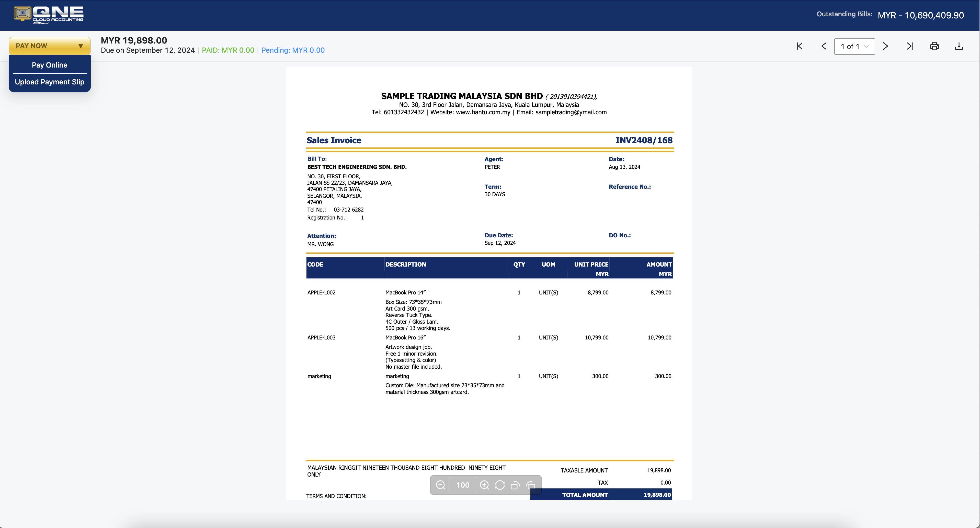Screen dimensions: 980x528
Task: Click the zoom percentage 100 field
Action: (463, 485)
